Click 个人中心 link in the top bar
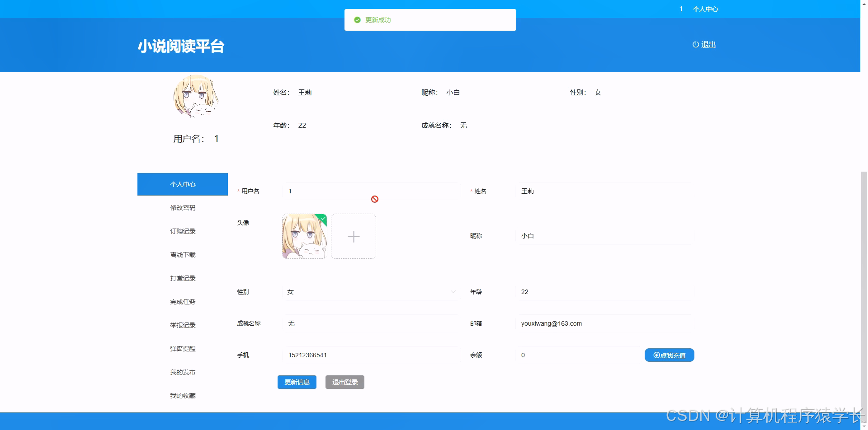Image resolution: width=868 pixels, height=430 pixels. coord(705,9)
